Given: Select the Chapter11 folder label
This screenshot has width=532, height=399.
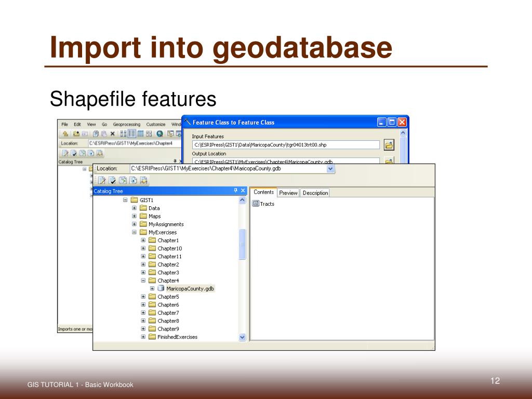Looking at the screenshot, I should tap(169, 257).
